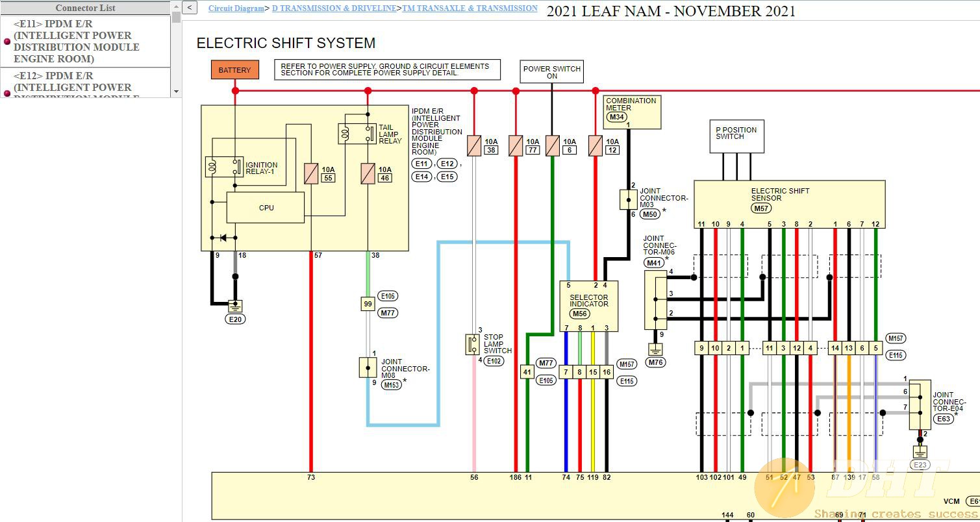The image size is (980, 522).
Task: Click the connector list scroll-down arrow
Action: pos(176,92)
